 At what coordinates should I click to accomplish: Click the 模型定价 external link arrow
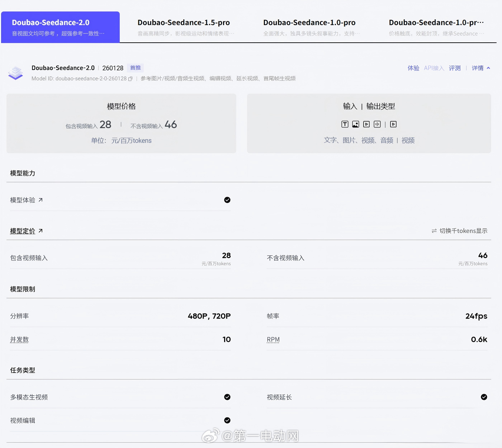pos(41,231)
